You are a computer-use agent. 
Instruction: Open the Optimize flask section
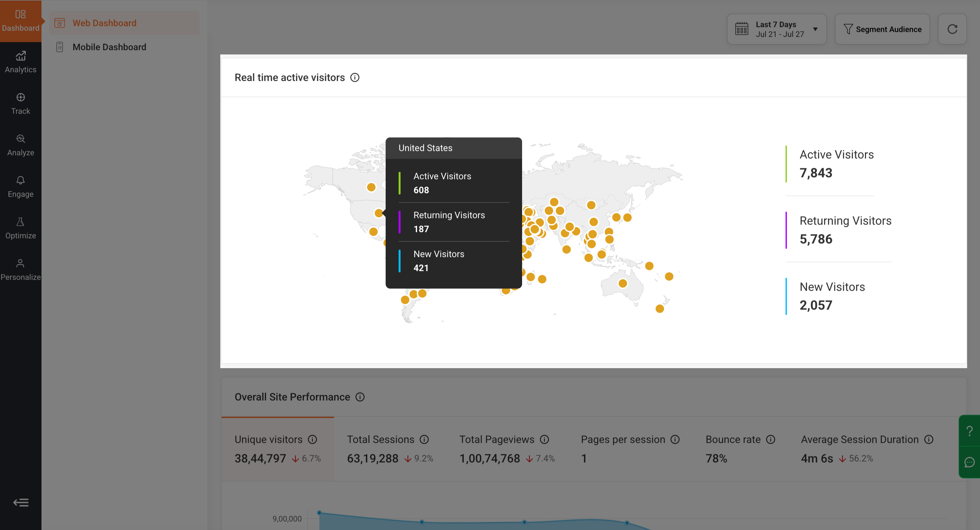point(20,228)
